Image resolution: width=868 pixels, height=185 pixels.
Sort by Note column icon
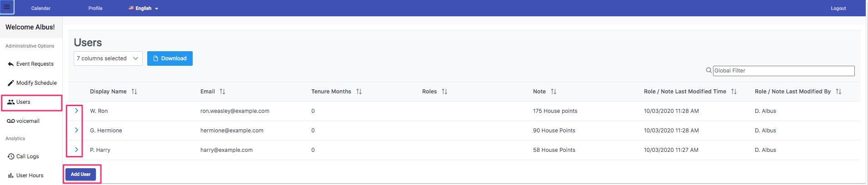click(x=554, y=92)
